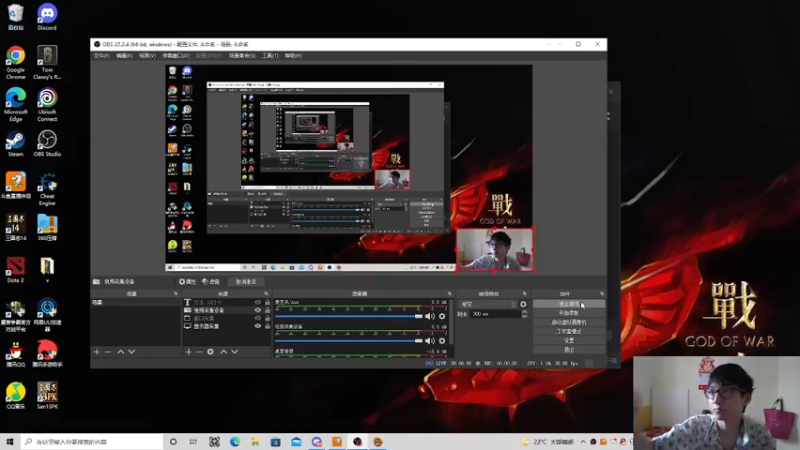Screen dimensions: 800x450
Task: Toggle visibility eye of 窗口采集 source
Action: (x=258, y=318)
